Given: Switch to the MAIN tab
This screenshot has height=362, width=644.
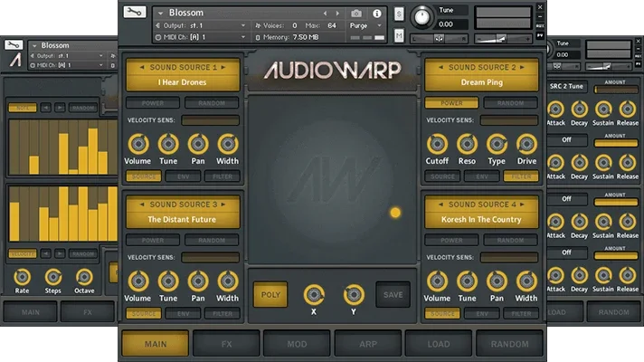Looking at the screenshot, I should [x=156, y=344].
